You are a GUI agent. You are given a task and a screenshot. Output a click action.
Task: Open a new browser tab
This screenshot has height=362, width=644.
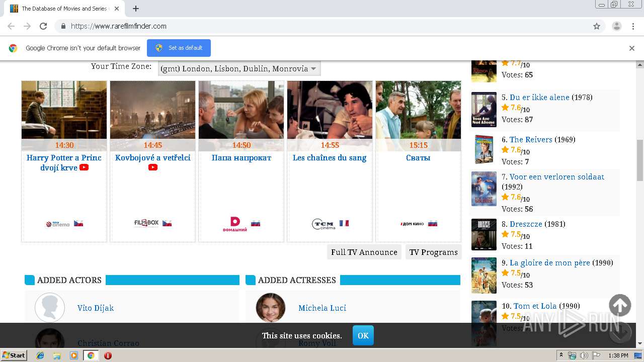pos(136,9)
